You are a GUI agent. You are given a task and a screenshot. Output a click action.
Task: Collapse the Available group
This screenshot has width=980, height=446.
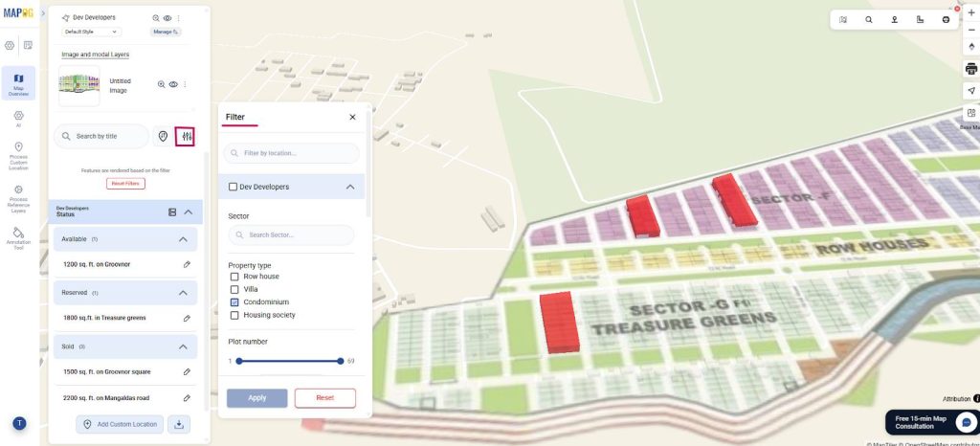pos(183,239)
